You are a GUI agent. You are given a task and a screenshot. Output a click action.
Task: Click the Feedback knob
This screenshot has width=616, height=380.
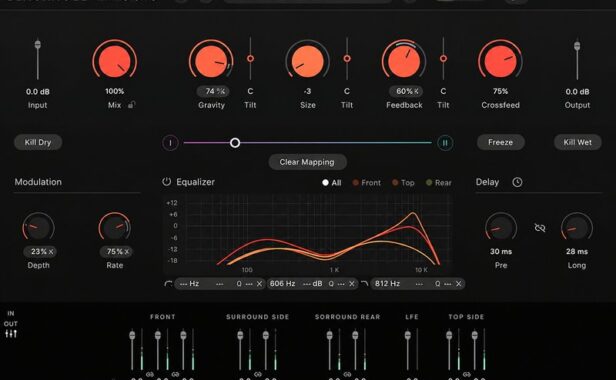click(404, 61)
